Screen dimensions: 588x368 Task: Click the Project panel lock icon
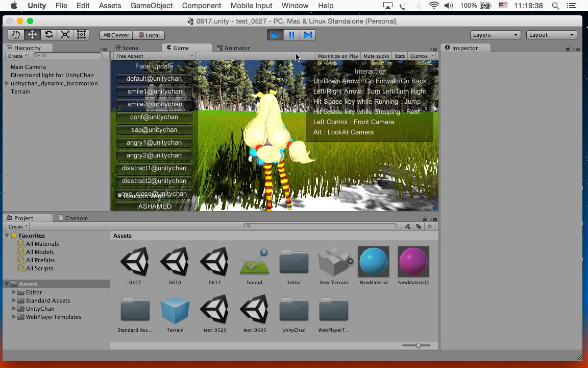click(x=425, y=218)
